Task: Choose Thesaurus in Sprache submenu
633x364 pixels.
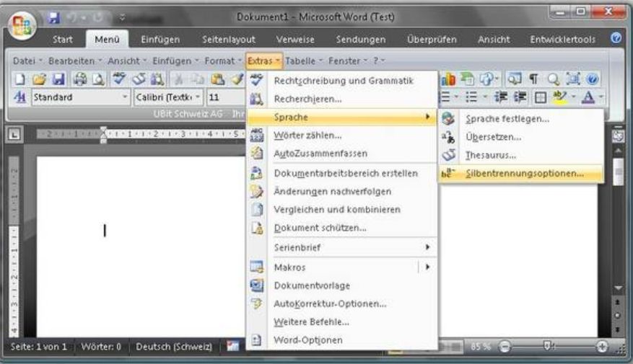Action: pyautogui.click(x=521, y=155)
